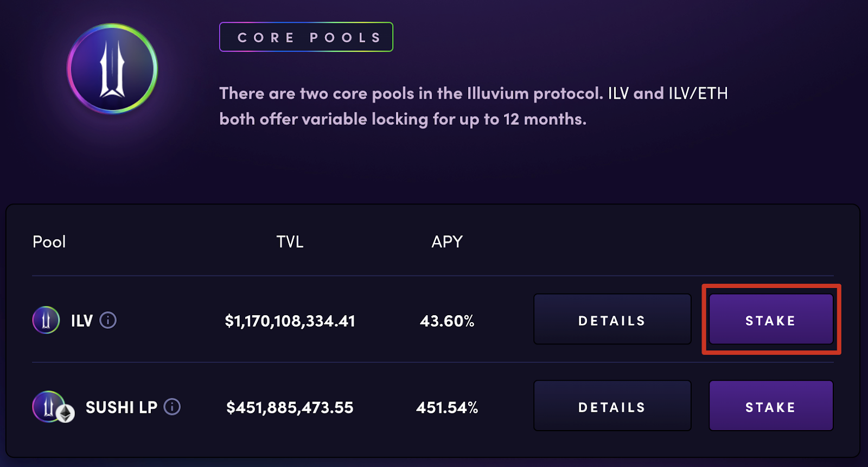Viewport: 868px width, 467px height.
Task: Sort by the Pool column header
Action: 48,242
